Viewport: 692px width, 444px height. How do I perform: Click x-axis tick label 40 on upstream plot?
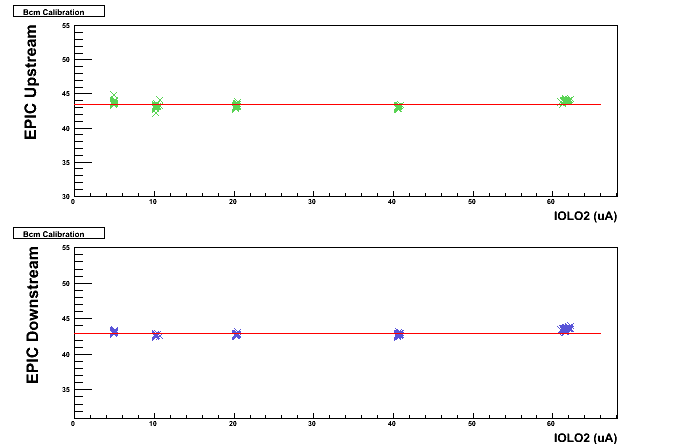[x=392, y=202]
